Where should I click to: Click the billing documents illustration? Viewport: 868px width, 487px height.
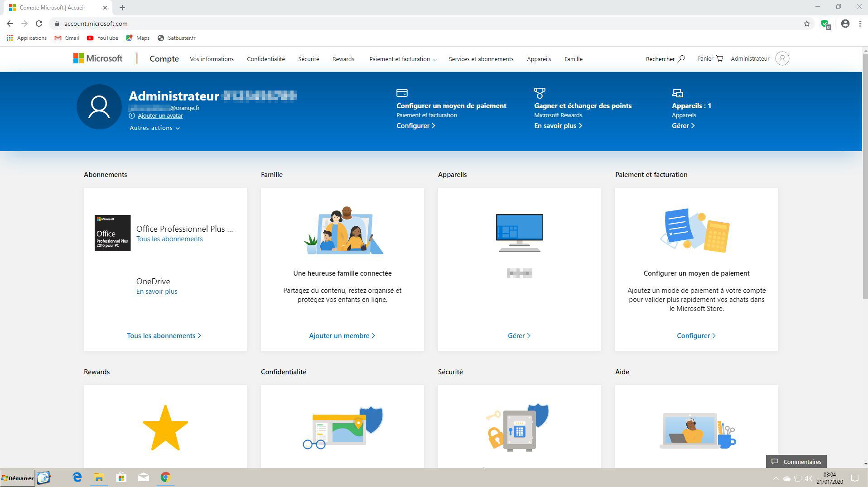coord(695,230)
